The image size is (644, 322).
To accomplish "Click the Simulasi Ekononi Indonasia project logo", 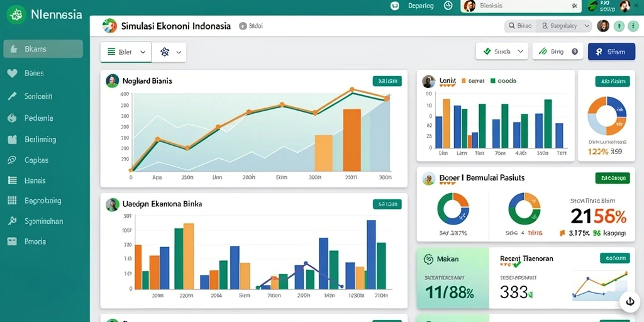I will click(x=109, y=26).
